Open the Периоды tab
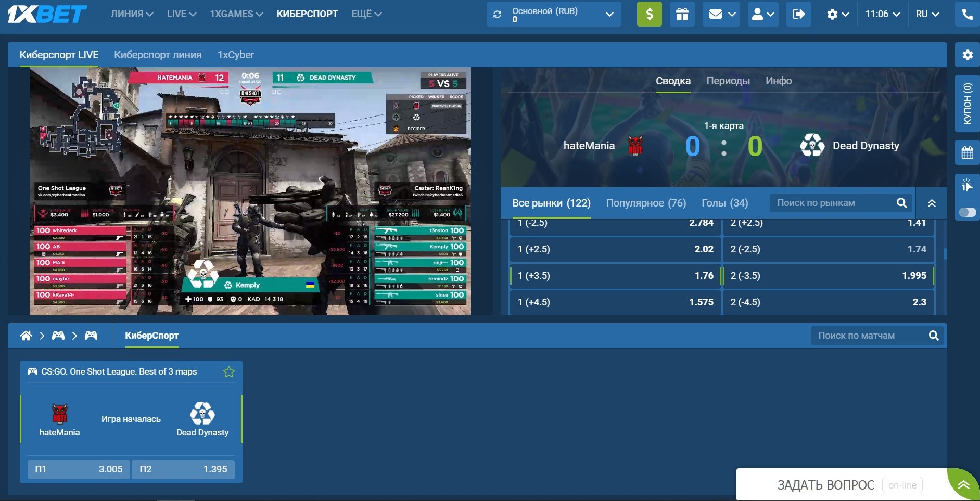The width and height of the screenshot is (980, 501). (x=728, y=81)
